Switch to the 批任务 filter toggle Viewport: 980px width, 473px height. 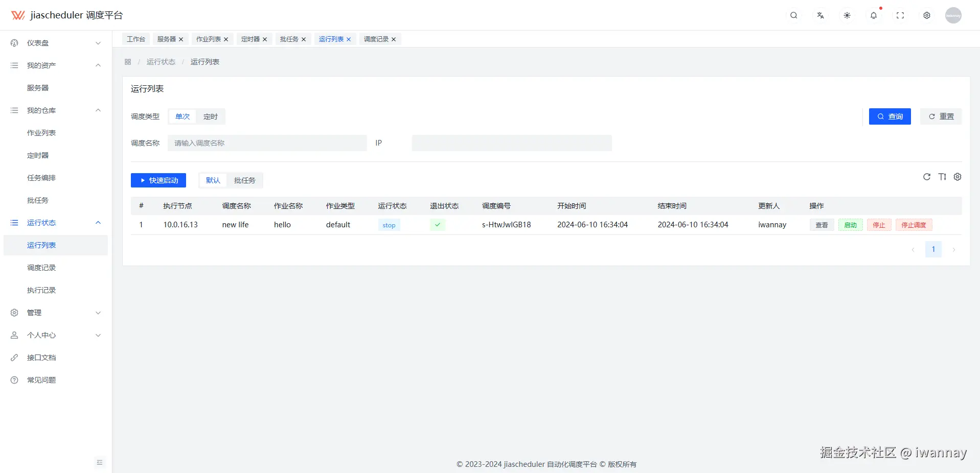pos(245,180)
